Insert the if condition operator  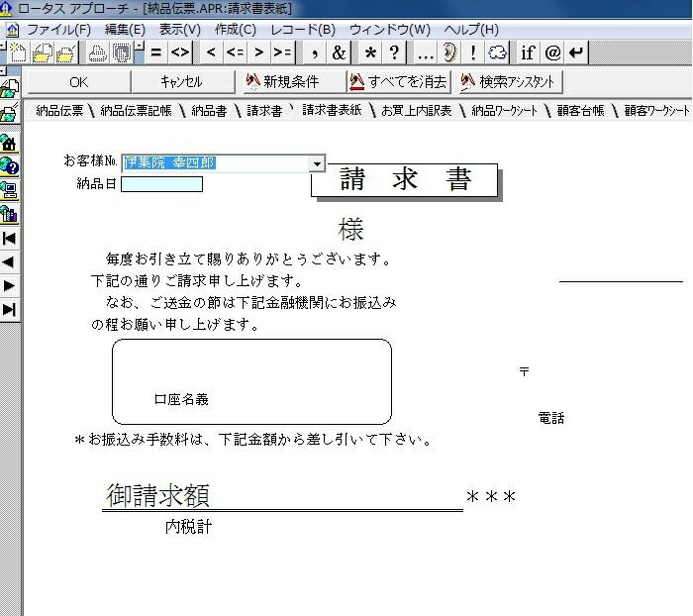[x=528, y=52]
